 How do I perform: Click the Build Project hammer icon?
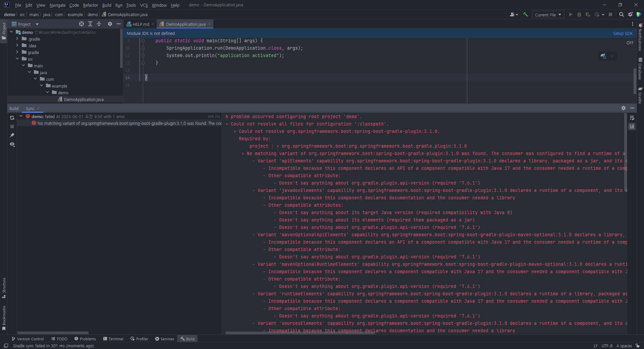(525, 14)
